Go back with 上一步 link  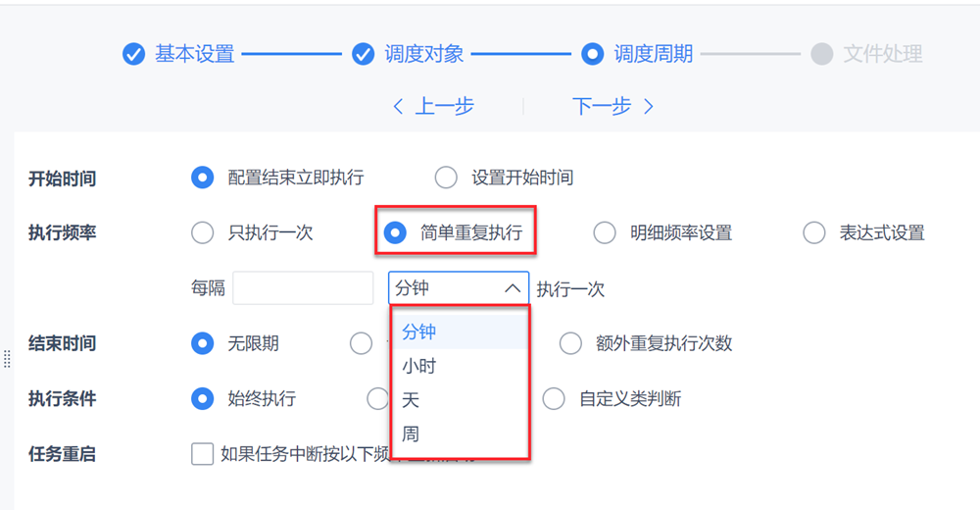pyautogui.click(x=432, y=106)
